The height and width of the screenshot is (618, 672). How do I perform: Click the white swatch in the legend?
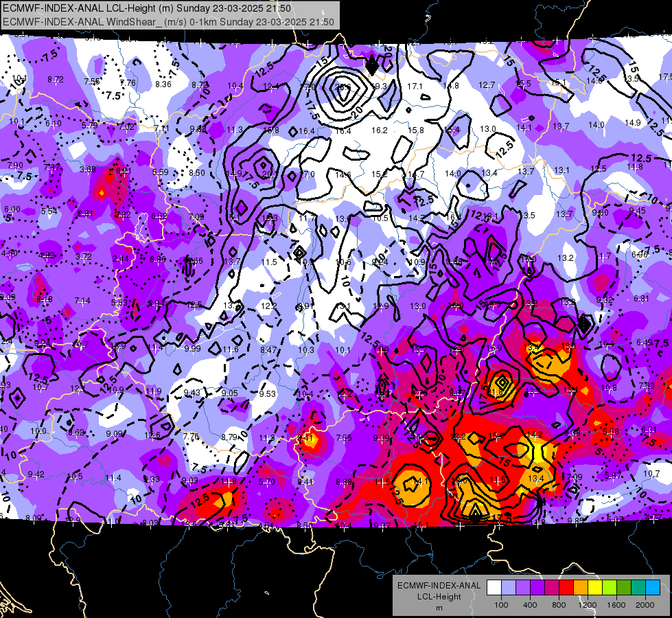[494, 588]
